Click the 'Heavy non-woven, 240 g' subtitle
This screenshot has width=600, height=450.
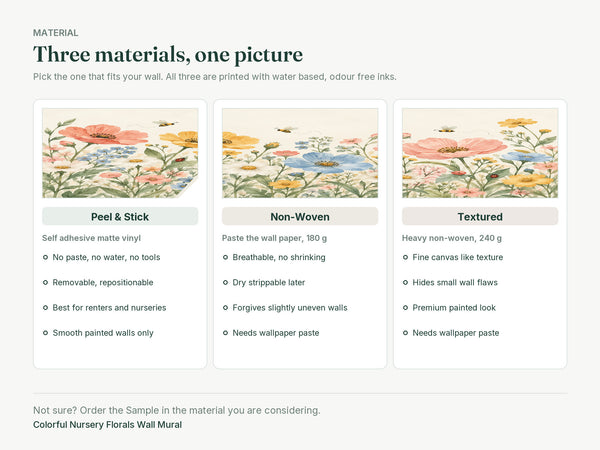tap(452, 238)
